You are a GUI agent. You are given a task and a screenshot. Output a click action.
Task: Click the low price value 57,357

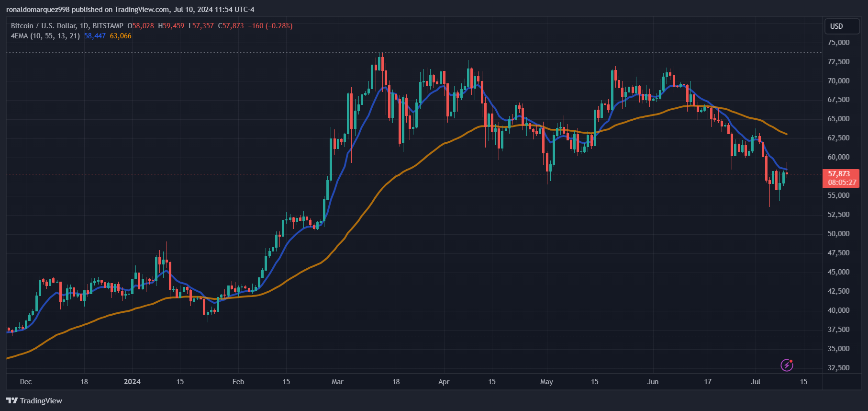pos(203,26)
